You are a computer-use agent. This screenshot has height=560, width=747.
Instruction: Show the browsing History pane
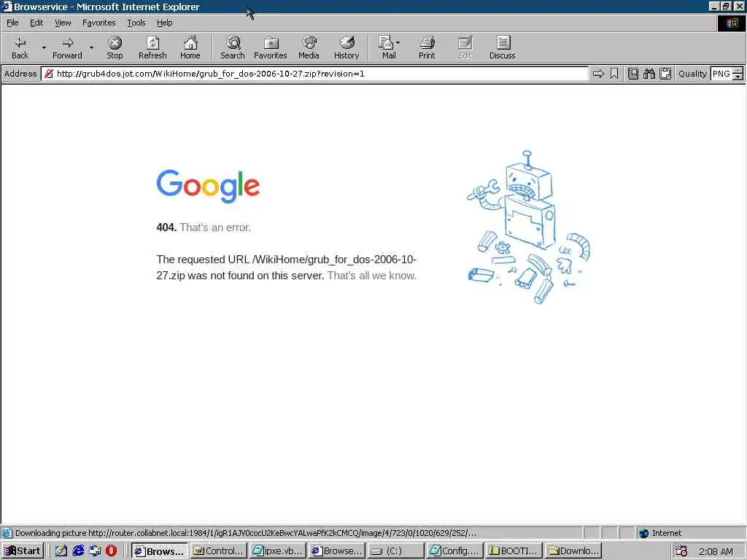(347, 47)
